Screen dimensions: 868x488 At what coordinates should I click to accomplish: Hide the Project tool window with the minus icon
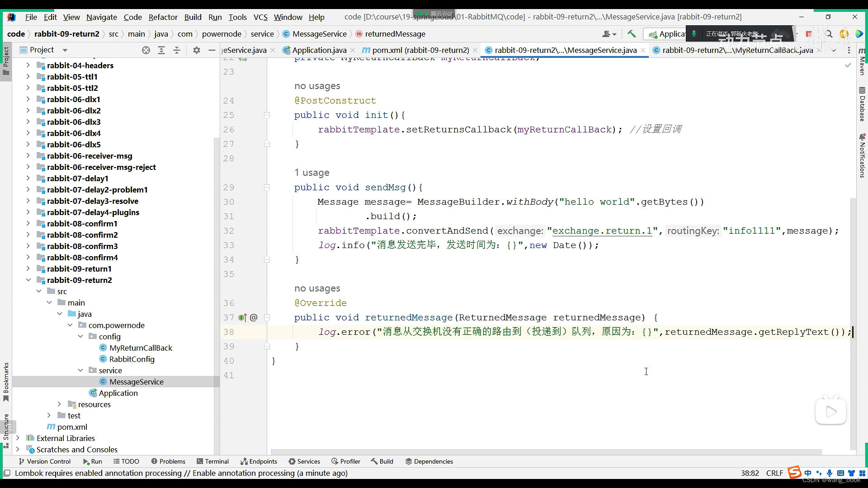coord(212,50)
